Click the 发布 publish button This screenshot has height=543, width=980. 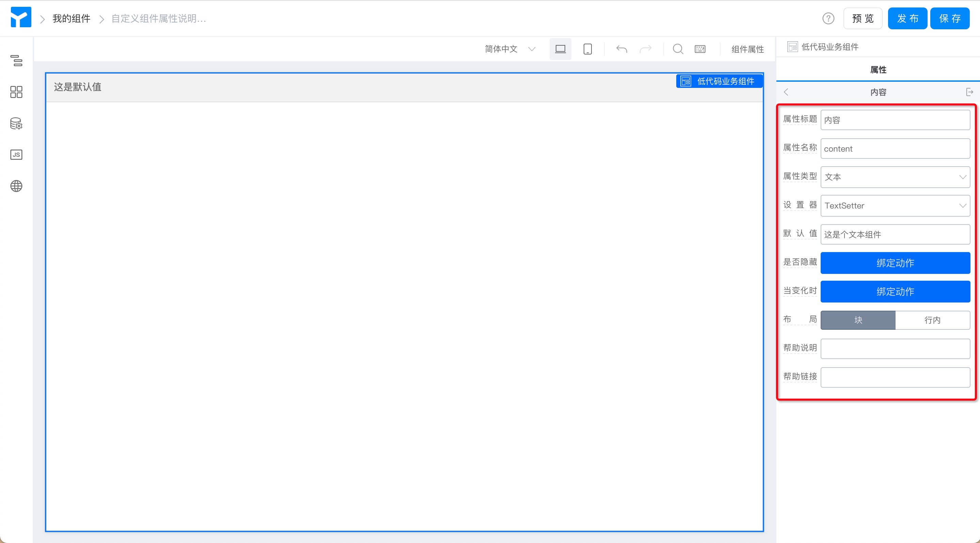click(907, 18)
